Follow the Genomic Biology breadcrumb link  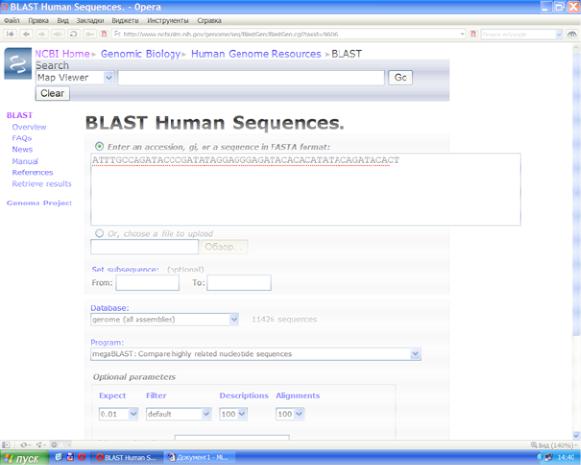[x=140, y=54]
